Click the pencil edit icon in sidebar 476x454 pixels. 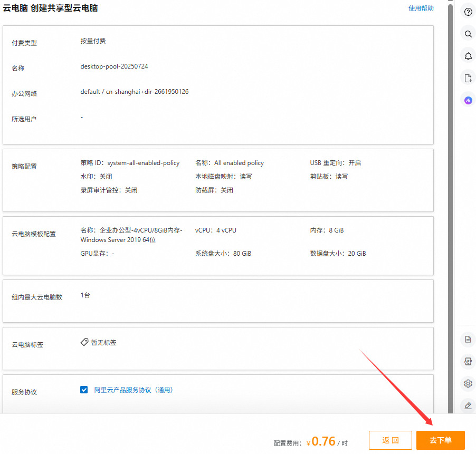pos(468,405)
